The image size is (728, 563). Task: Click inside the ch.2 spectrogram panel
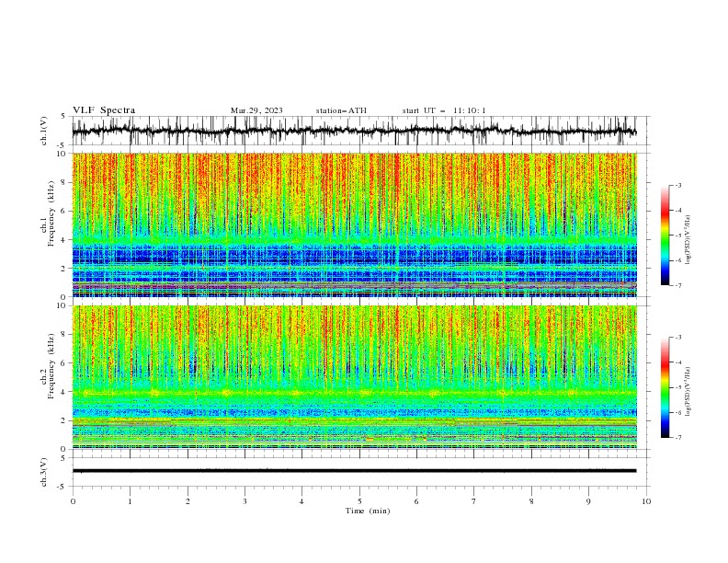pos(354,377)
